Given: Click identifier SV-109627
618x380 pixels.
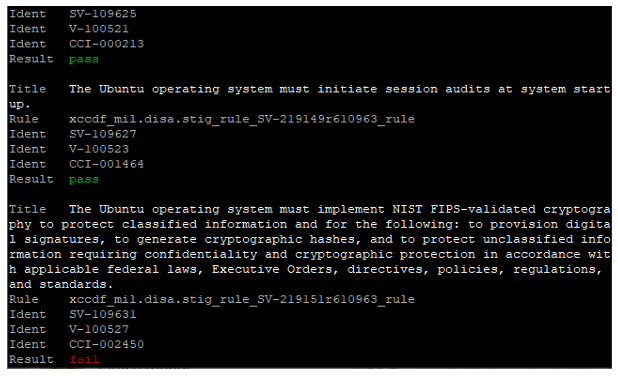Looking at the screenshot, I should (102, 134).
